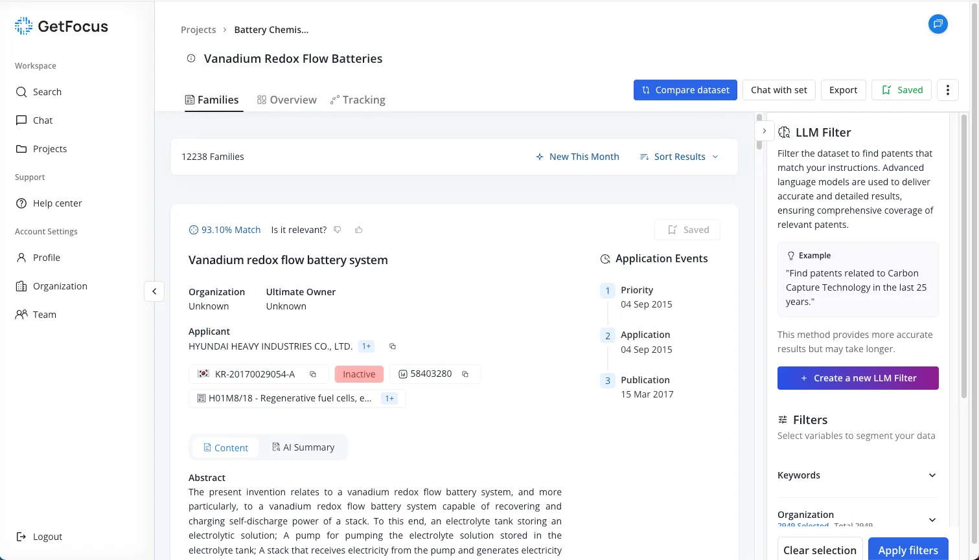979x560 pixels.
Task: Toggle the Saved dataset button in header
Action: pyautogui.click(x=901, y=90)
